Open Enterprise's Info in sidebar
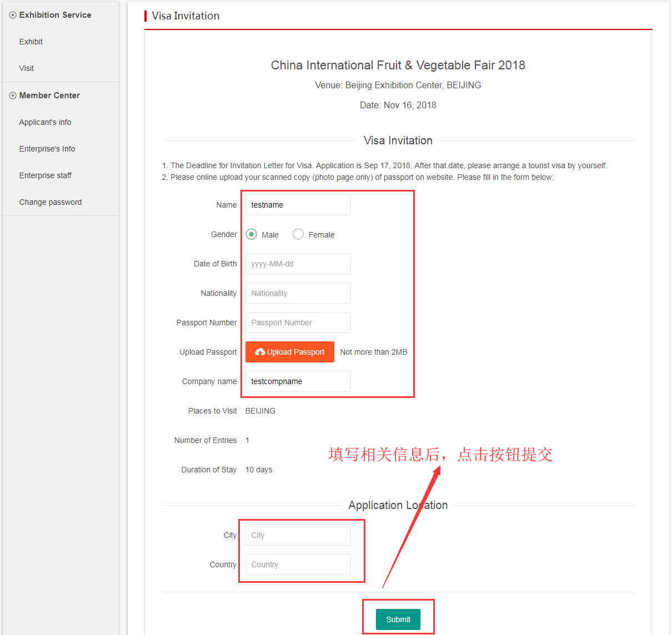The image size is (672, 635). coord(47,149)
